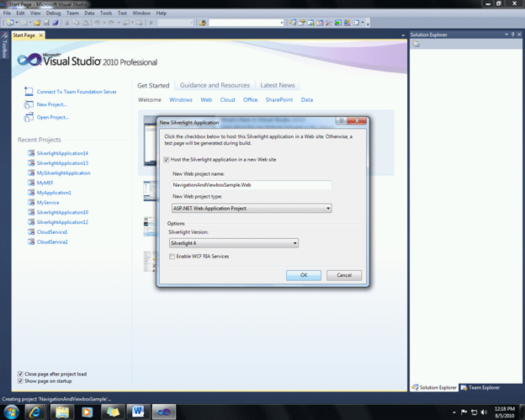Click the Undo arrow toolbar icon
The height and width of the screenshot is (420, 525).
pos(97,23)
